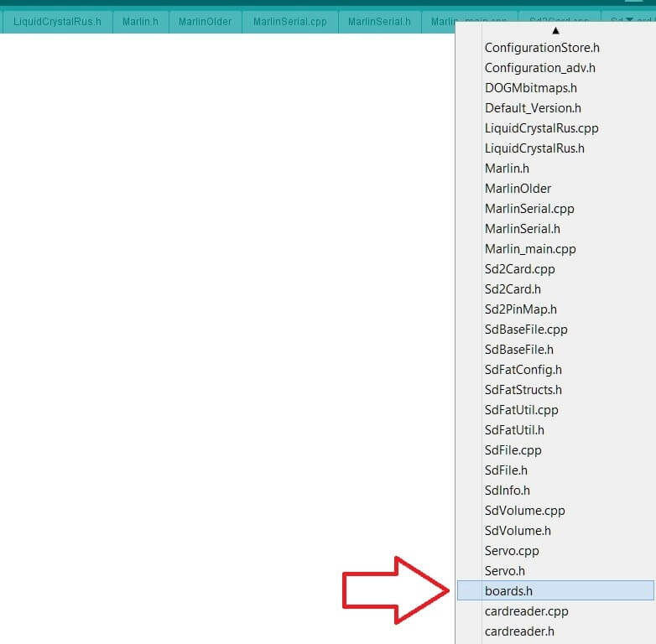Select cardreader.cpp from the list
Image resolution: width=656 pixels, height=644 pixels.
tap(526, 611)
